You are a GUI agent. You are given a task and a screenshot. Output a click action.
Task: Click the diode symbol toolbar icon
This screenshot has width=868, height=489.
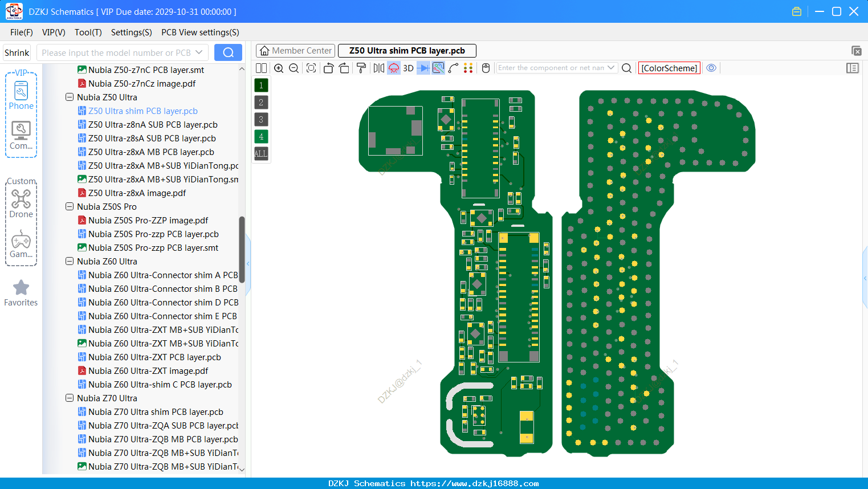click(423, 68)
